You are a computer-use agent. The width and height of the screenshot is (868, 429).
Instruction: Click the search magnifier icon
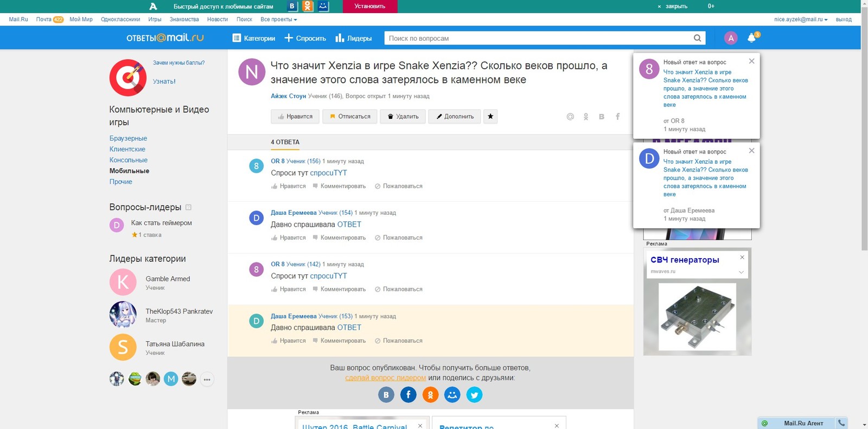[x=698, y=38]
